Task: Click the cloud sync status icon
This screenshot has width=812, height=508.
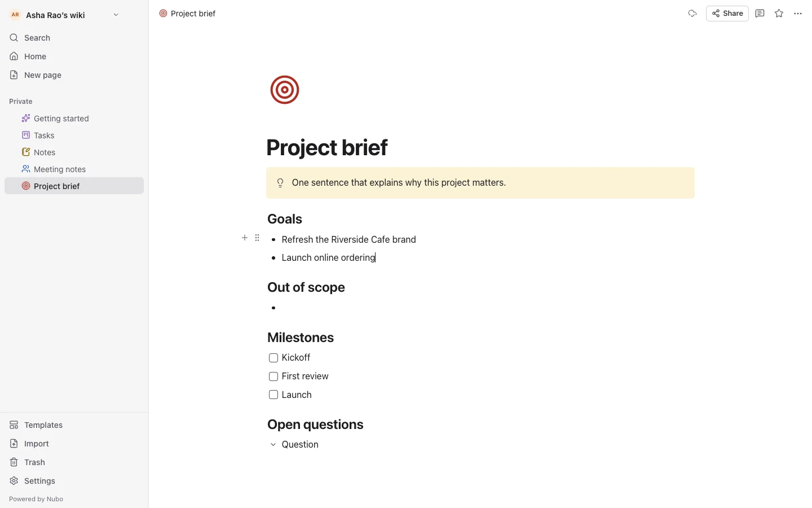Action: pyautogui.click(x=692, y=14)
